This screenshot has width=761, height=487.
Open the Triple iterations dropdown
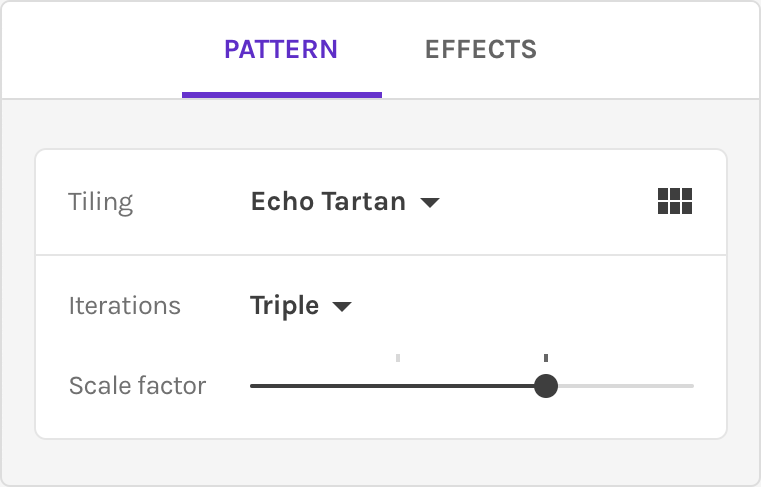[285, 306]
